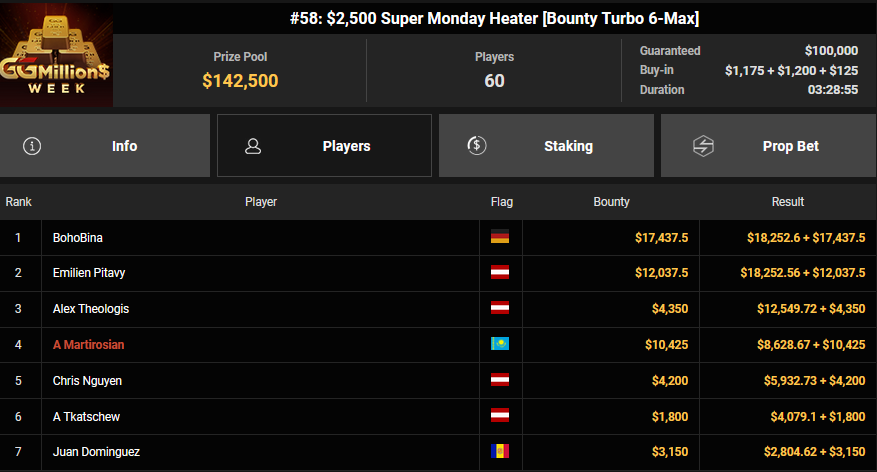Click Juan Dominguez's flag icon
Image resolution: width=877 pixels, height=472 pixels.
tap(500, 453)
